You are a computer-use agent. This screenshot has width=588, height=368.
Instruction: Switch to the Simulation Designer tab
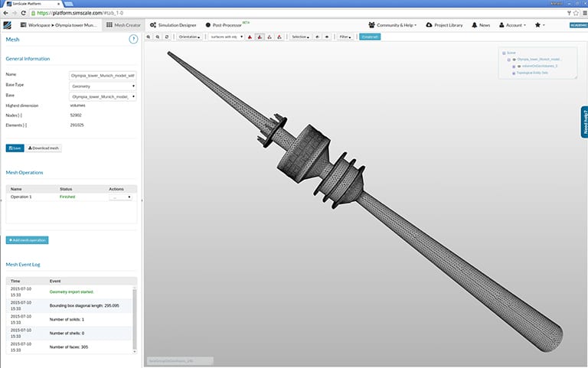[172, 25]
